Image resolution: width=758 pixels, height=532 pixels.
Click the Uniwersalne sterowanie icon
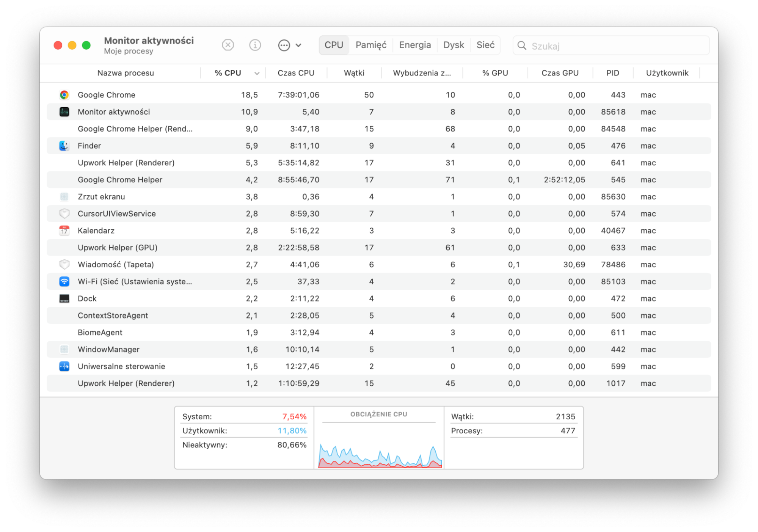coord(64,366)
